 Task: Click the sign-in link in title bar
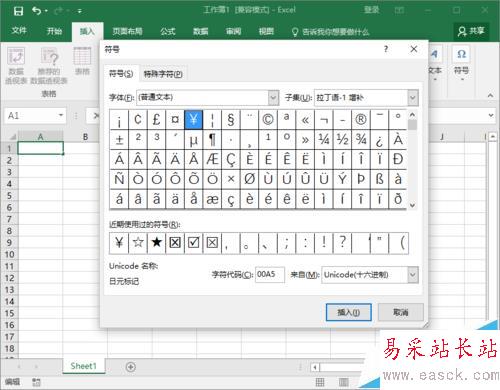371,10
